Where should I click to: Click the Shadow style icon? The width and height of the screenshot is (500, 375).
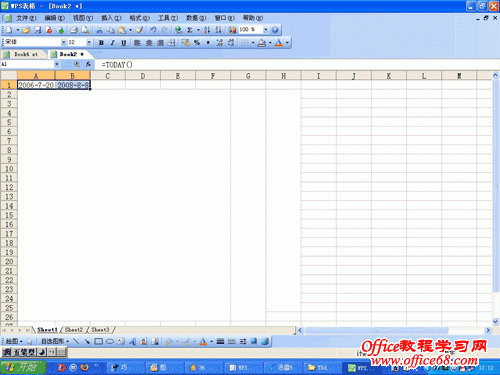254,341
